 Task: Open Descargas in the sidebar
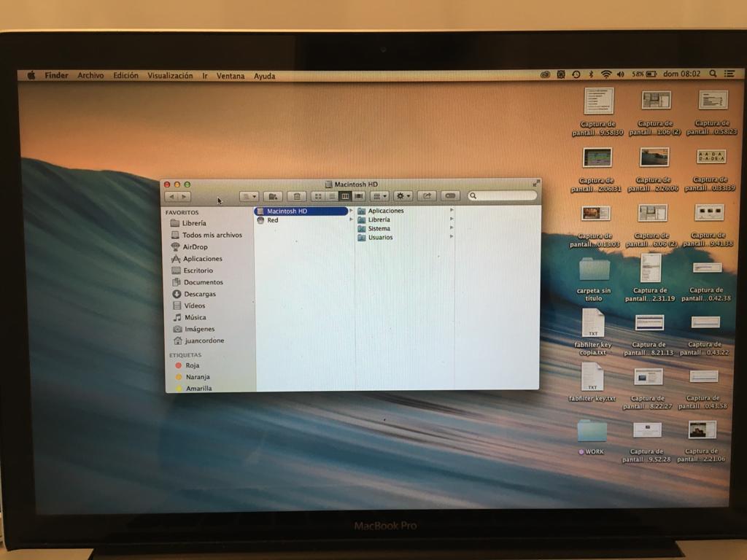click(194, 294)
